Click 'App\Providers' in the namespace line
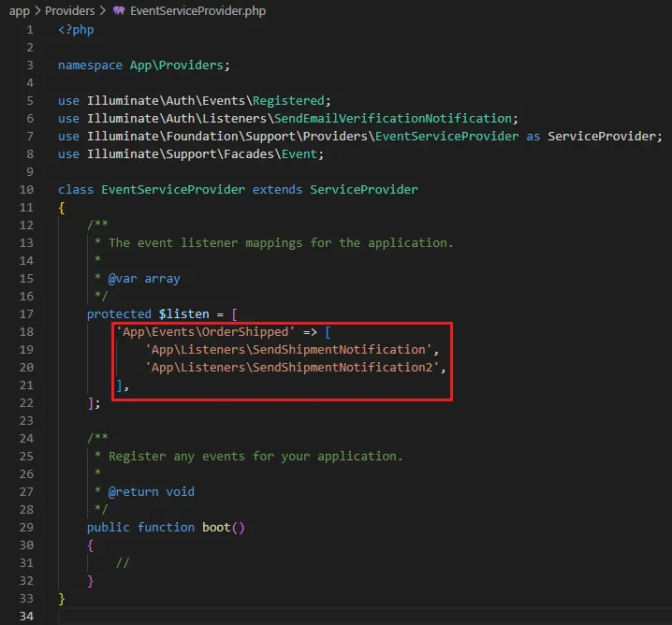Image resolution: width=672 pixels, height=625 pixels. [177, 65]
